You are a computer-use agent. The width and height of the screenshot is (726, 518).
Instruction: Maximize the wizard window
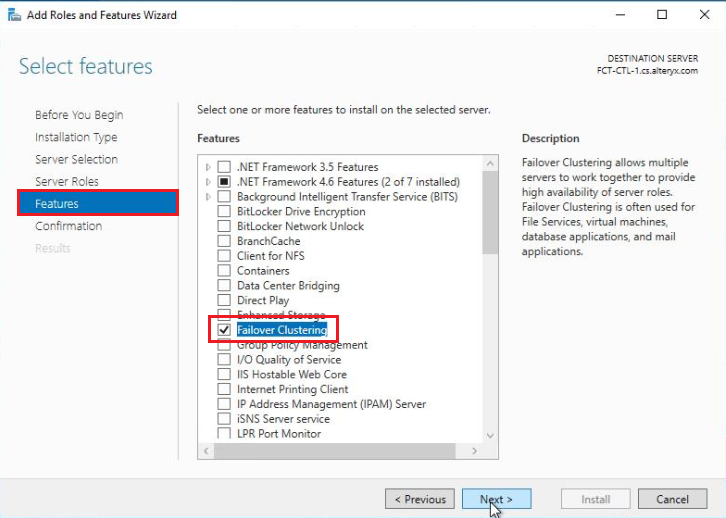click(x=661, y=15)
